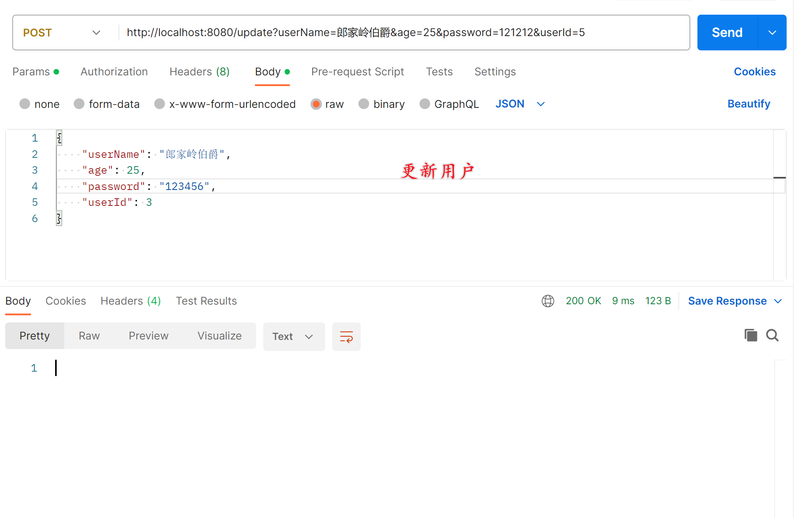Open the response Headers (4) tab
This screenshot has width=812, height=518.
[x=131, y=301]
